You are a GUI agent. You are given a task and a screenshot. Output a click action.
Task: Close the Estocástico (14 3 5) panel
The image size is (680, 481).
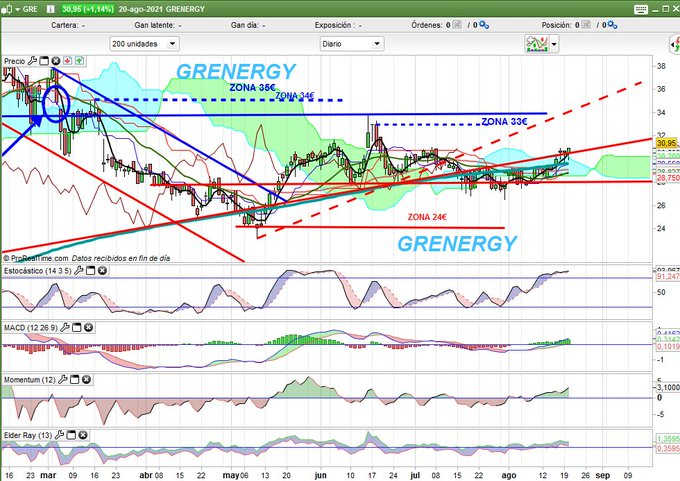pos(102,271)
